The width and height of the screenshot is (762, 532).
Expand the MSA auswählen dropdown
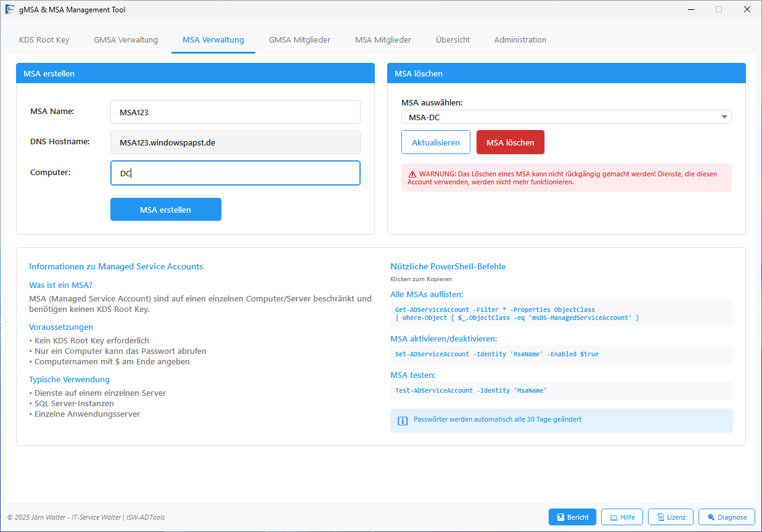723,117
